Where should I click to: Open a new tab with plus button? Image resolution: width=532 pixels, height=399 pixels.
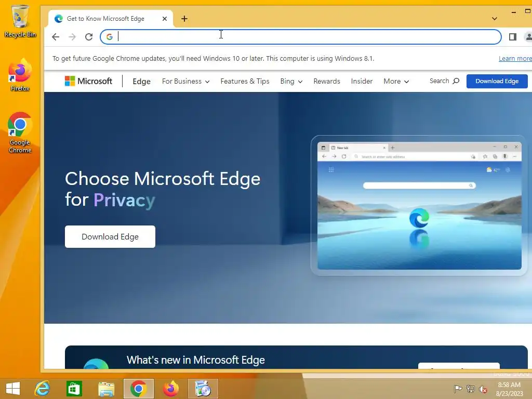pos(184,19)
